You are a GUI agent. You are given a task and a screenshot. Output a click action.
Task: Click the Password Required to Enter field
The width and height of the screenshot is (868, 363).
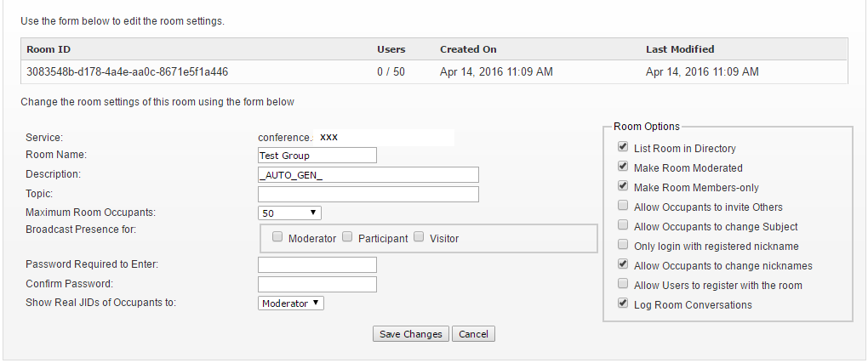pos(317,264)
